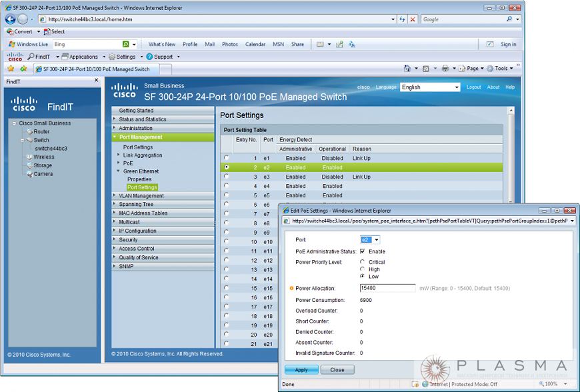This screenshot has height=392, width=580.
Task: Click the Apply button in PoE dialog
Action: (x=301, y=370)
